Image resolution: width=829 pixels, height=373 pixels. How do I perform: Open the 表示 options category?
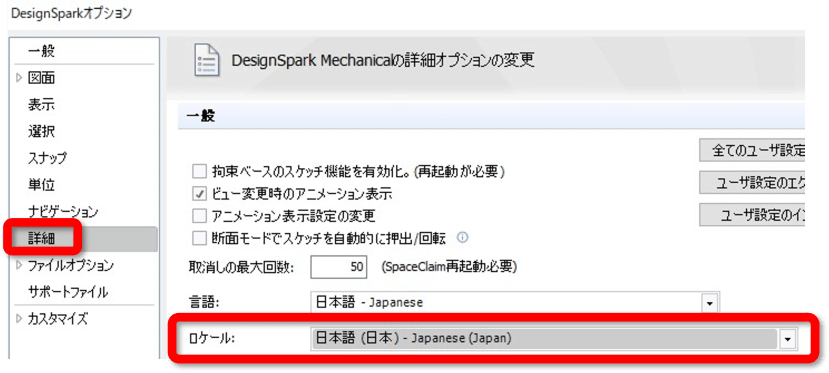(x=41, y=105)
